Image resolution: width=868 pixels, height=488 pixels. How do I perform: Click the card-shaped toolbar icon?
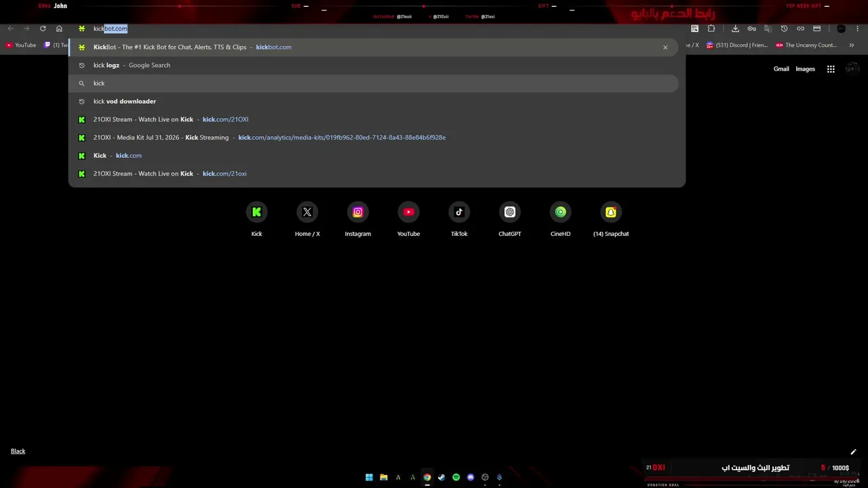tap(816, 28)
